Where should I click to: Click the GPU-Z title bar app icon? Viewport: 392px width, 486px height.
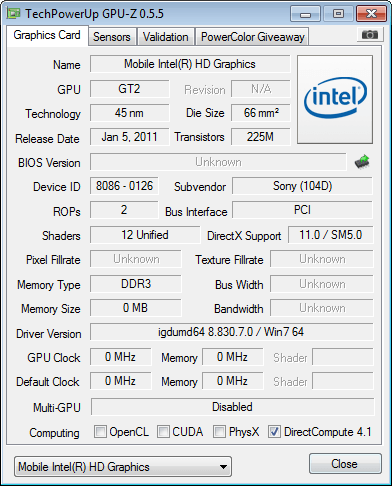coord(14,14)
